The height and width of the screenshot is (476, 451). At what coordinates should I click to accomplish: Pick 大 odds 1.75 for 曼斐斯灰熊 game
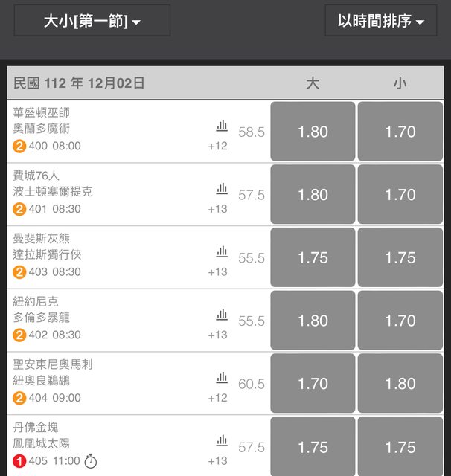click(x=313, y=258)
